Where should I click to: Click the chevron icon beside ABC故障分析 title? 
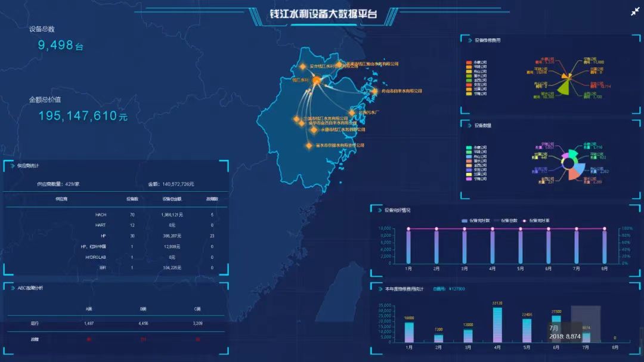(x=13, y=288)
